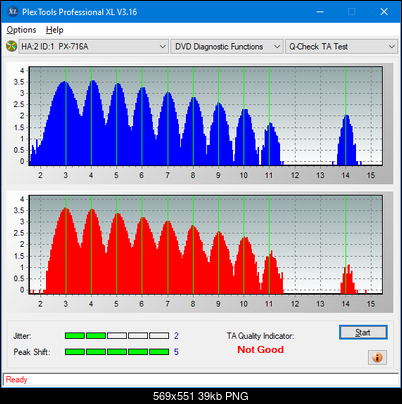
Task: Close the PlexTools Professional XL window
Action: coord(384,12)
